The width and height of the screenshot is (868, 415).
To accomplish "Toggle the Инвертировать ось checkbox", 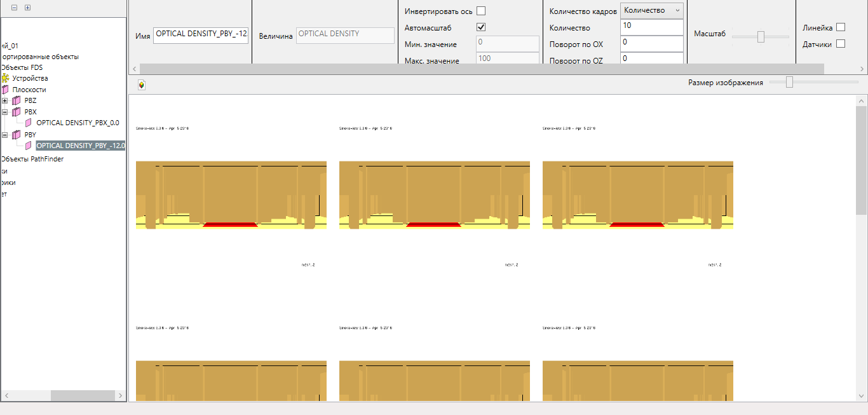I will click(481, 11).
